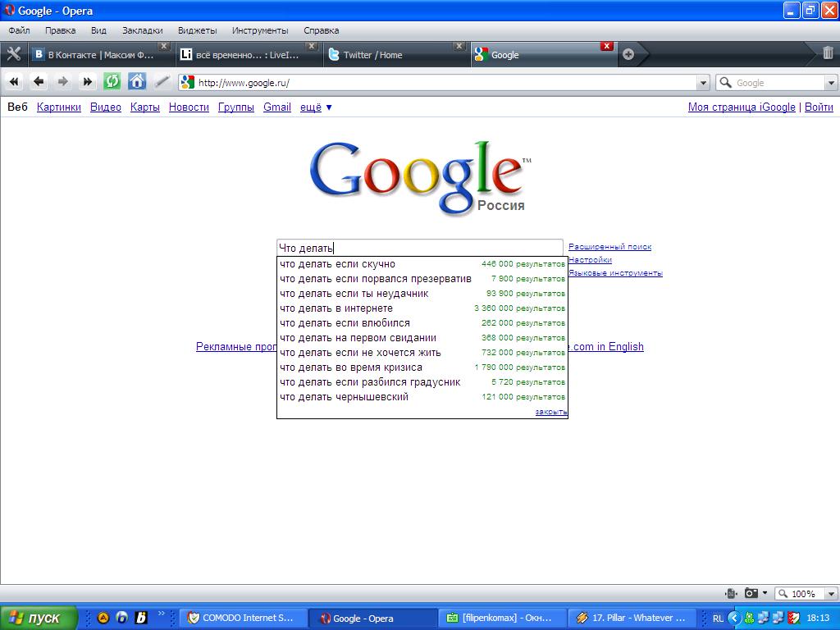Open the Файл menu

tap(20, 30)
